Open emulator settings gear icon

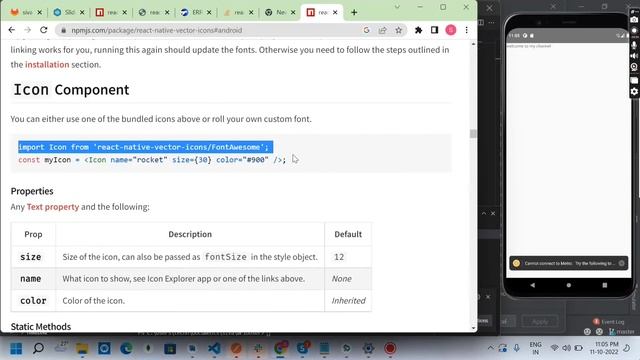pos(634,91)
